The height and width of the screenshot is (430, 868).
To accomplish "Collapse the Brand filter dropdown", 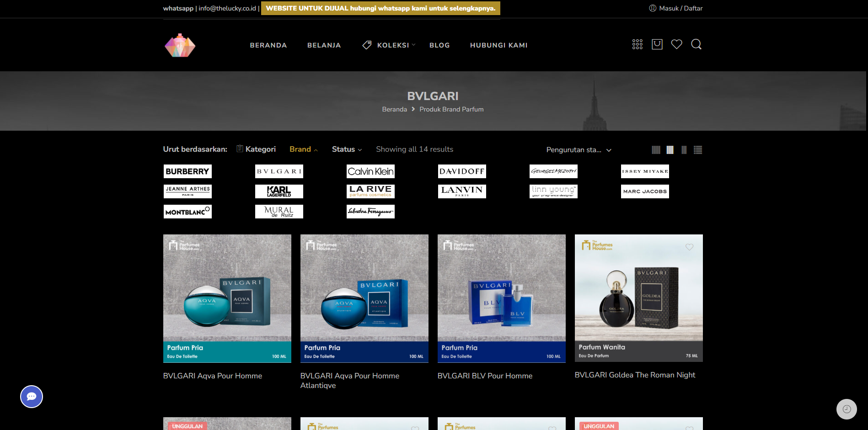I will tap(304, 149).
